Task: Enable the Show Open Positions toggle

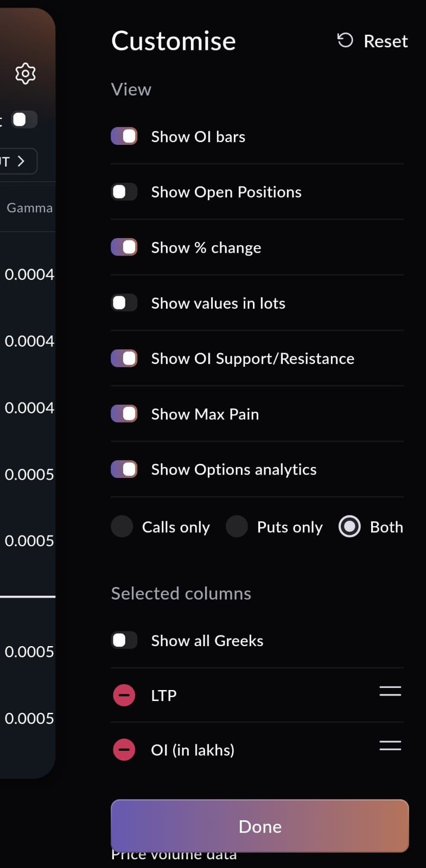Action: (124, 192)
